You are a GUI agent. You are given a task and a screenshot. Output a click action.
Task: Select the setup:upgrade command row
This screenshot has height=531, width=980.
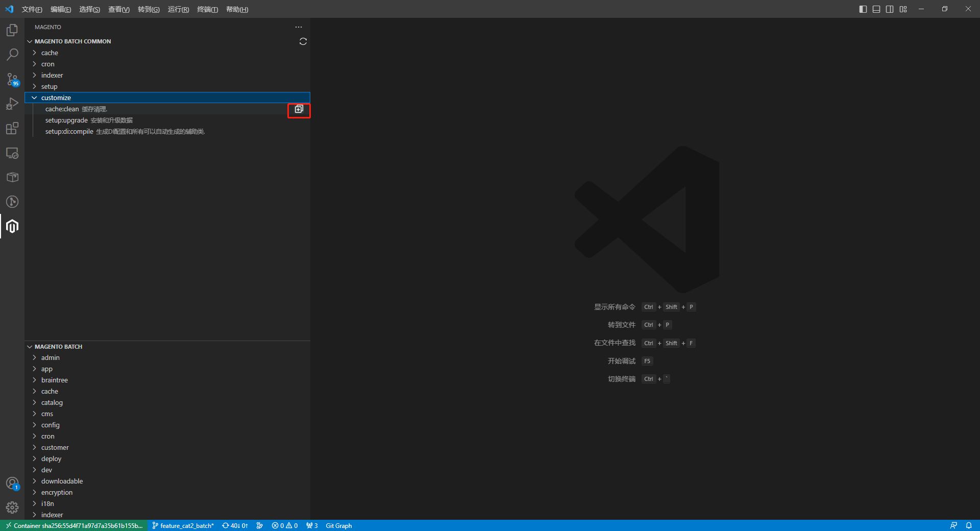tap(167, 120)
